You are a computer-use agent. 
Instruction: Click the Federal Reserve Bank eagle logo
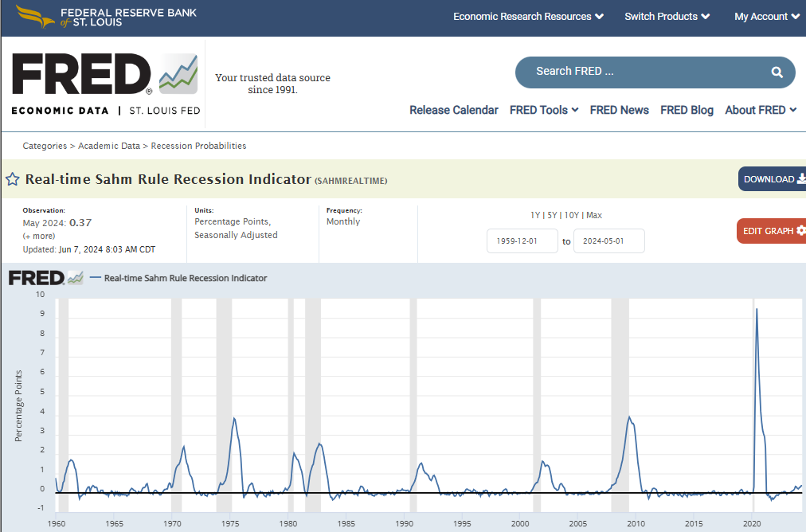(36, 16)
